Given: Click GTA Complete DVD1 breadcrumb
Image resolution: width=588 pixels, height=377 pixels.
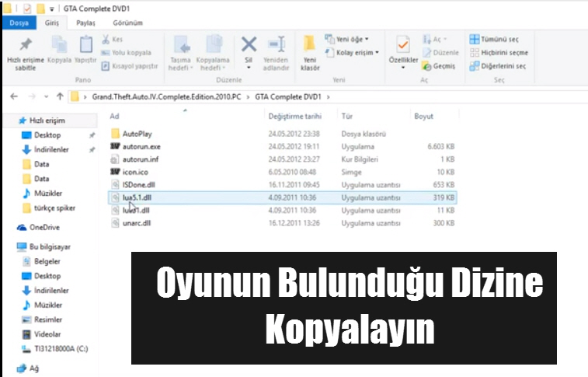Looking at the screenshot, I should 288,97.
